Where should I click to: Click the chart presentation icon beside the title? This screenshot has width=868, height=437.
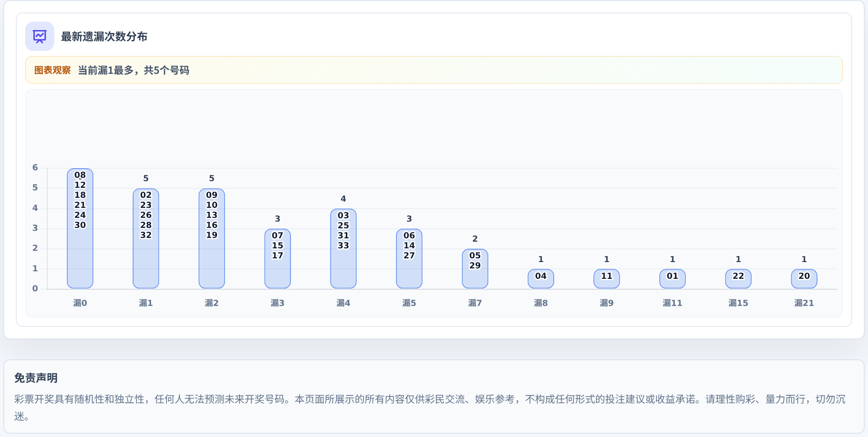(x=40, y=36)
